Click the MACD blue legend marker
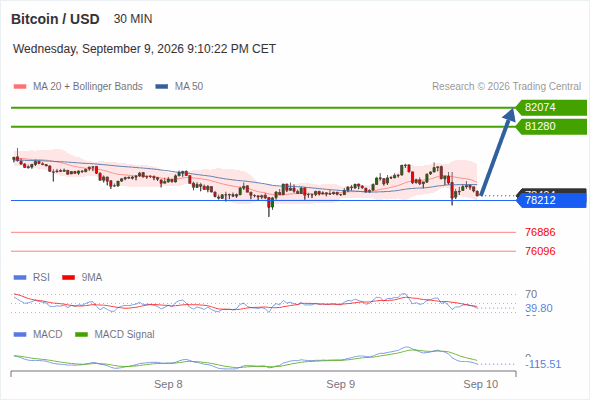 (x=20, y=334)
